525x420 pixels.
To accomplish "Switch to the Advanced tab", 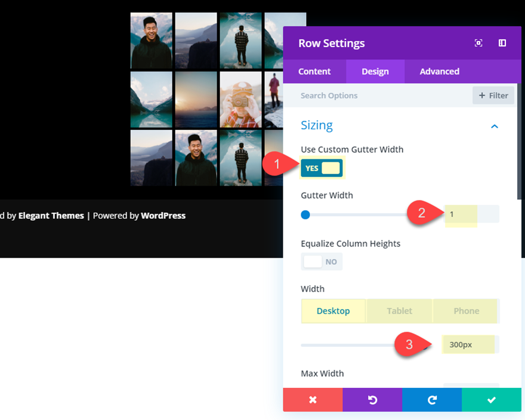I will point(438,71).
